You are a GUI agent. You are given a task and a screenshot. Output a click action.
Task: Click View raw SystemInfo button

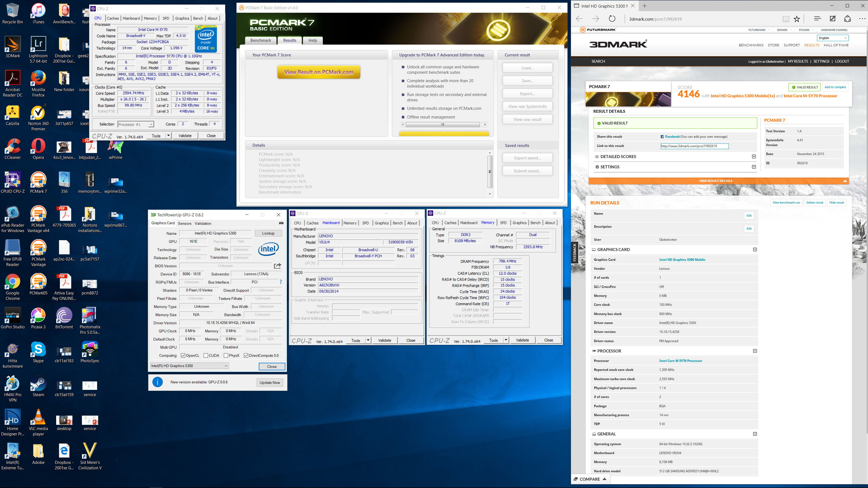click(527, 107)
